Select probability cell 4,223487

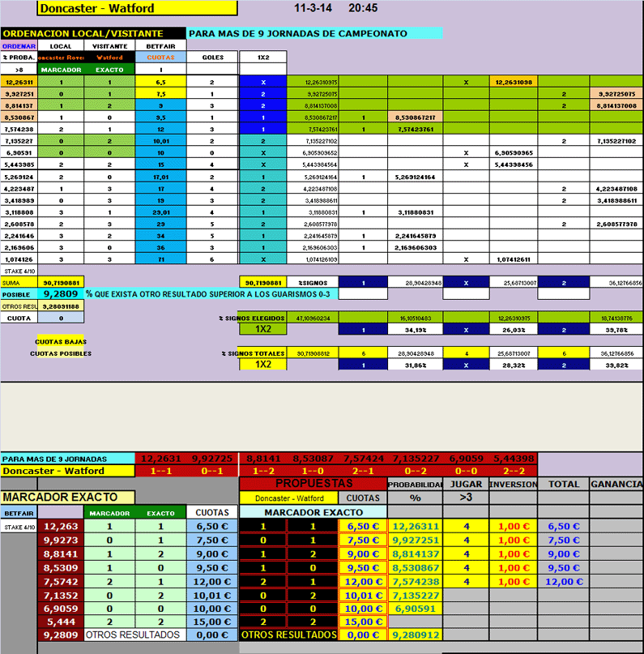coord(19,189)
